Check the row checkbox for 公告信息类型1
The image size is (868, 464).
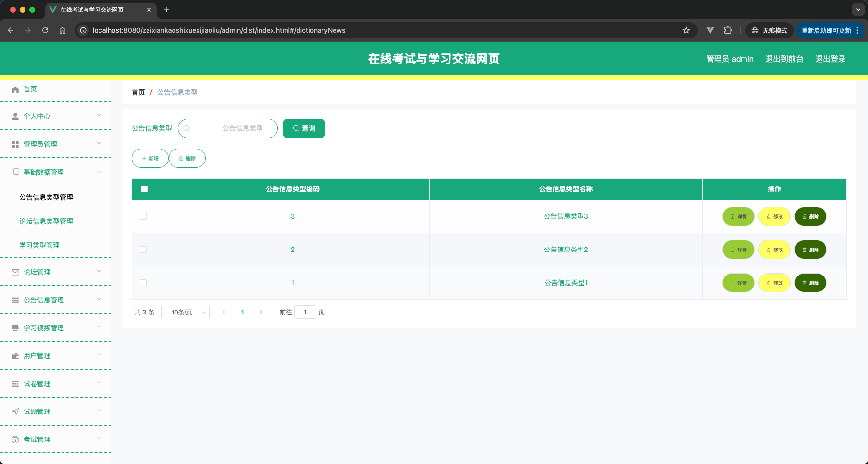[143, 283]
